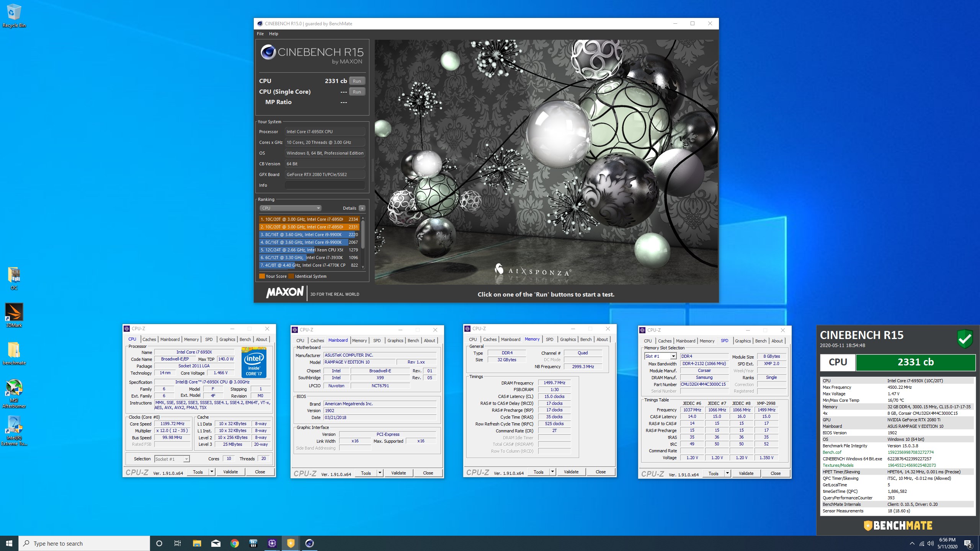Switch to Cinebench icon in taskbar

click(310, 543)
